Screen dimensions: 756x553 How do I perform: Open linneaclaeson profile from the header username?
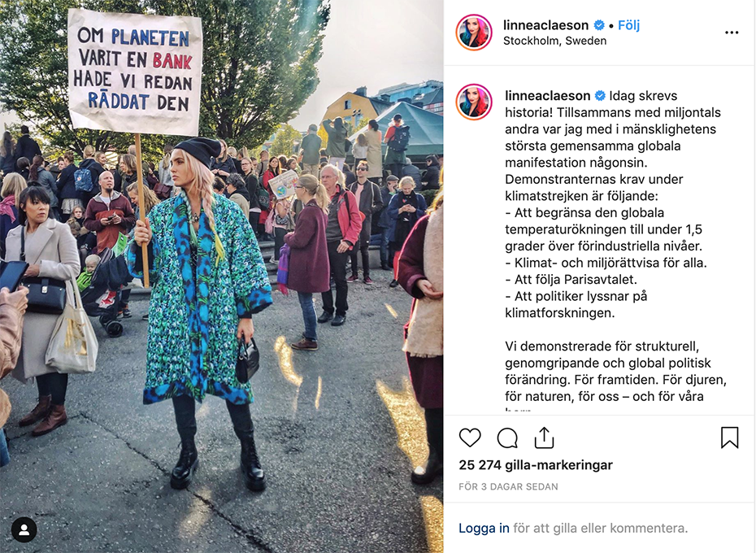545,25
